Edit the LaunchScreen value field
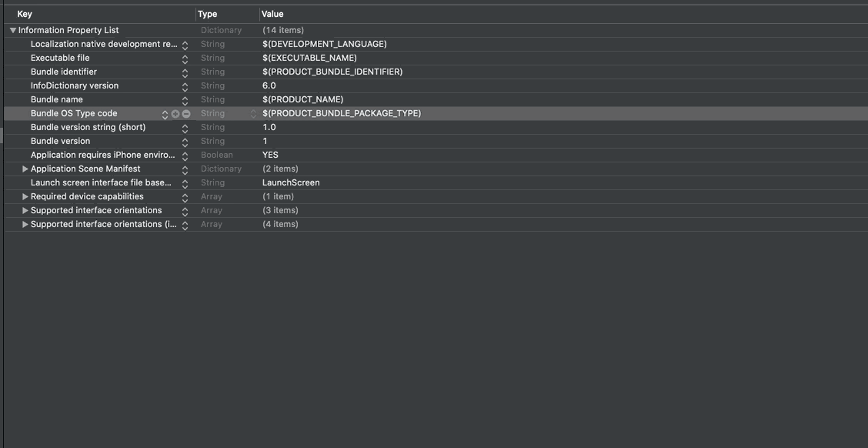This screenshot has height=448, width=868. (291, 182)
